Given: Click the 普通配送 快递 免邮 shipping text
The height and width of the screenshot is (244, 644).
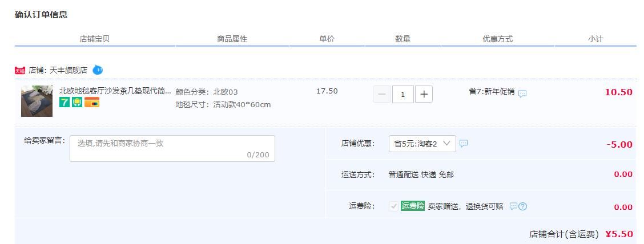Looking at the screenshot, I should tap(421, 174).
